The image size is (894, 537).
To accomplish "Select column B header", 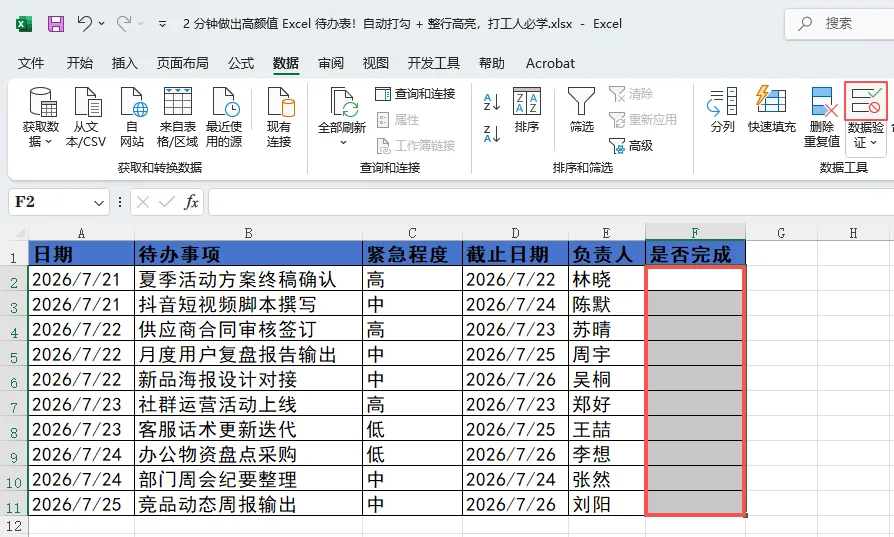I will tap(248, 233).
